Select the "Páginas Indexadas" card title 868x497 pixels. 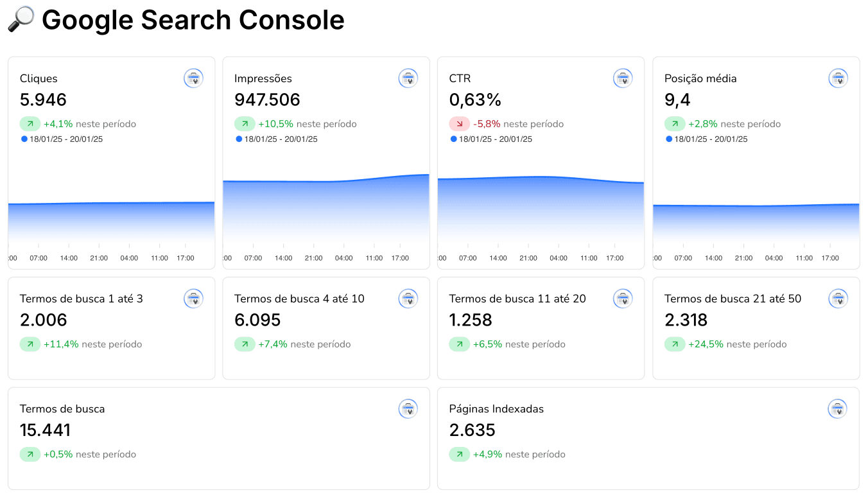(496, 409)
